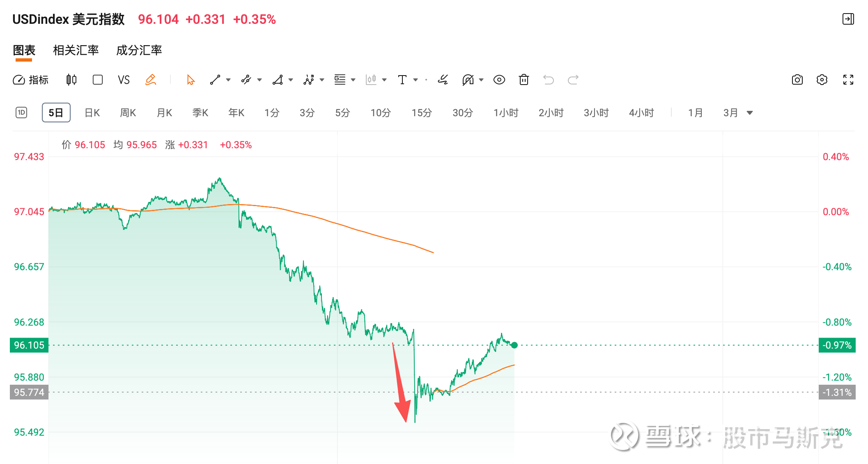Expand the 3月 period dropdown

(x=750, y=113)
